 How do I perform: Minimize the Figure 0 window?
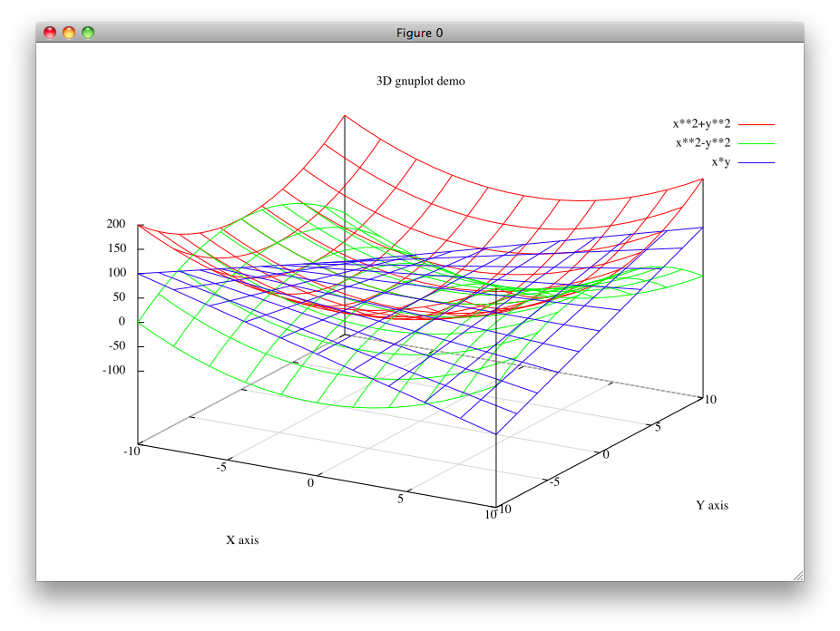point(69,33)
